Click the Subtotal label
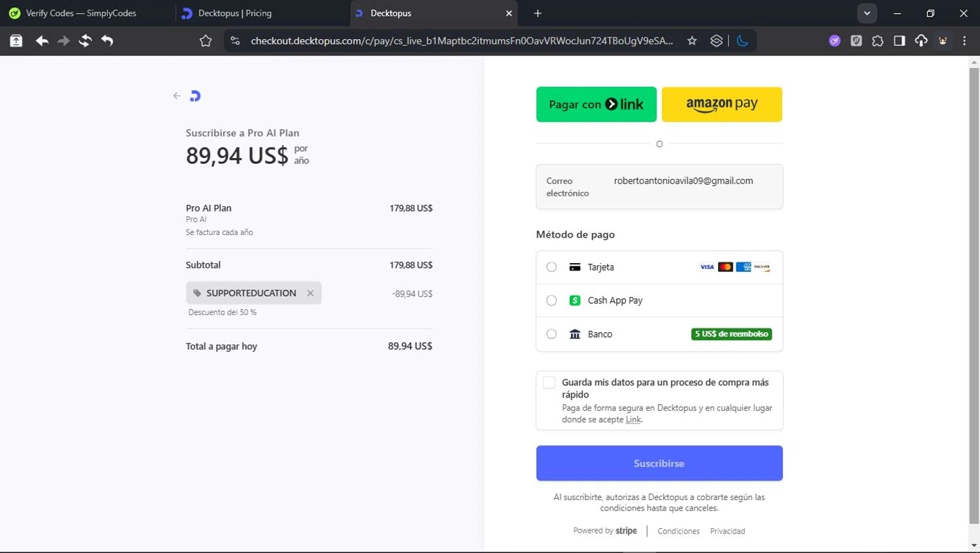This screenshot has height=553, width=980. (x=203, y=265)
